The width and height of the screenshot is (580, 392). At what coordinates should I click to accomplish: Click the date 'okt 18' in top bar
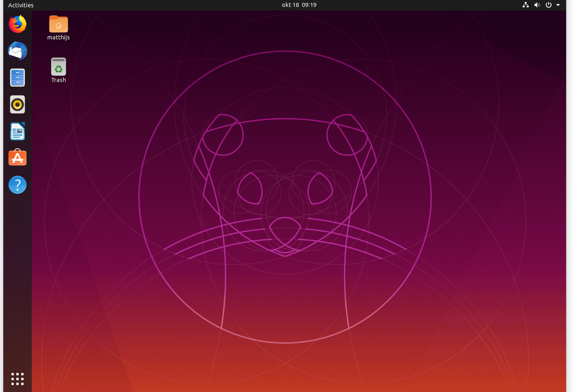click(x=290, y=5)
